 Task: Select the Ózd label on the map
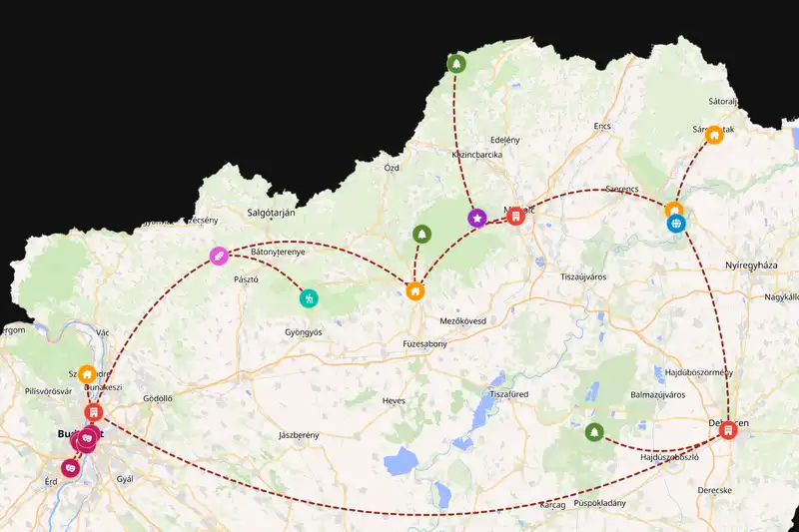(392, 168)
